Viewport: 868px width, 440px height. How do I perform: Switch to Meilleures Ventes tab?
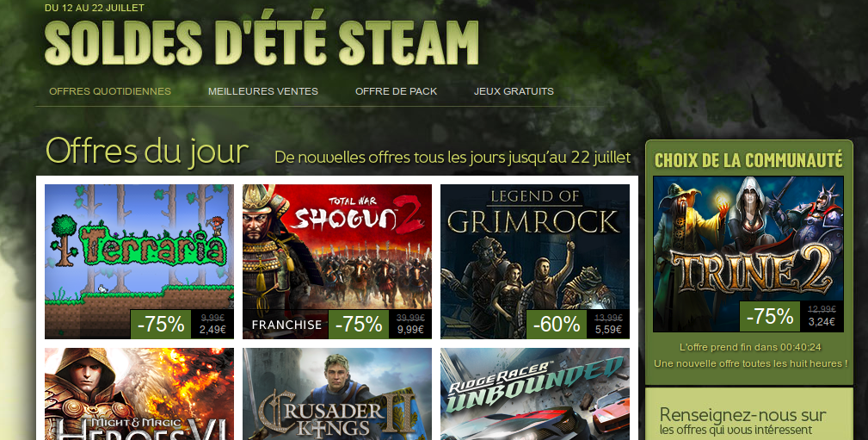[263, 91]
